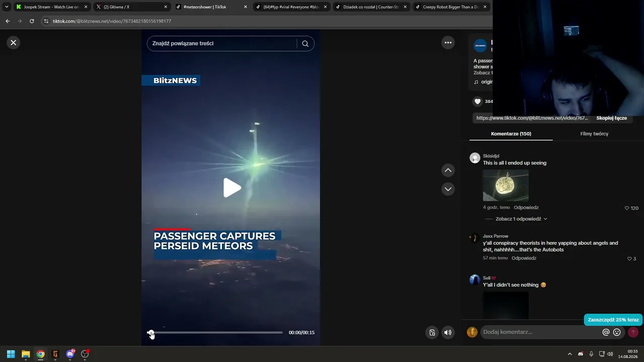This screenshot has height=362, width=644.
Task: Open the Discord app from the taskbar
Action: 70,354
